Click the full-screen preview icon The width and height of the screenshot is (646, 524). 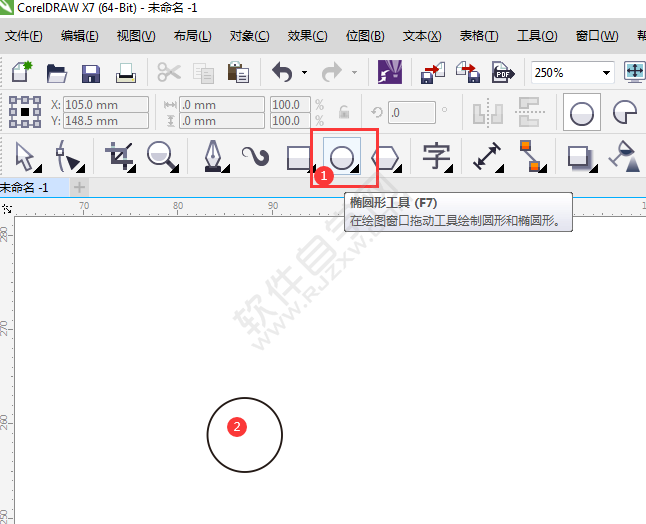pos(635,72)
